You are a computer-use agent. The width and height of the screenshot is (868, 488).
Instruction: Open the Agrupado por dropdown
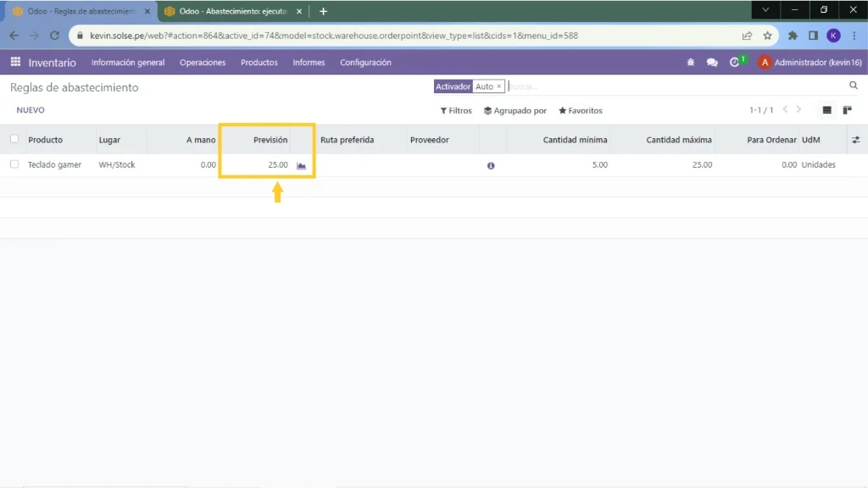coord(515,111)
